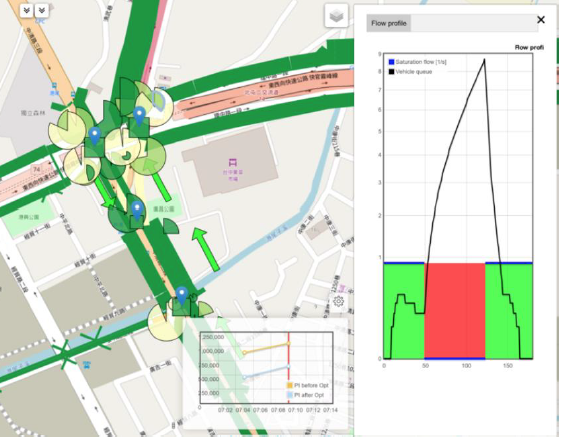561x441 pixels.
Task: Click the PI after Opt start data point
Action: 245,377
